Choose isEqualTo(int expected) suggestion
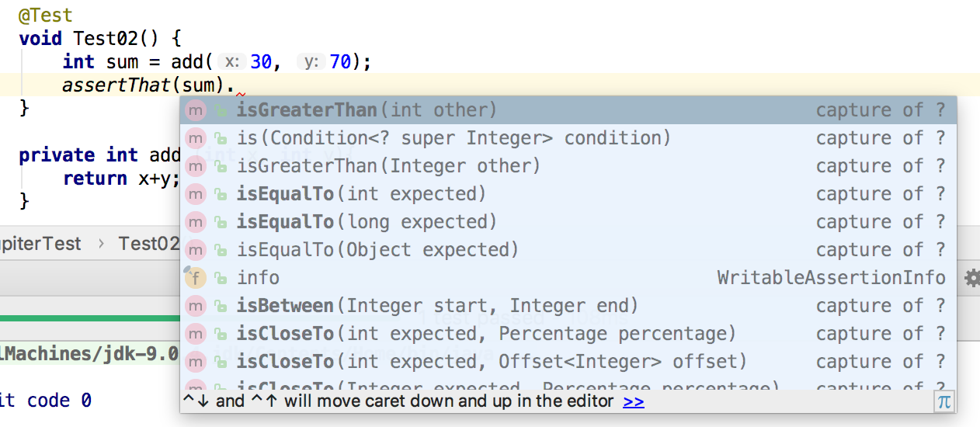The height and width of the screenshot is (427, 980). click(568, 194)
